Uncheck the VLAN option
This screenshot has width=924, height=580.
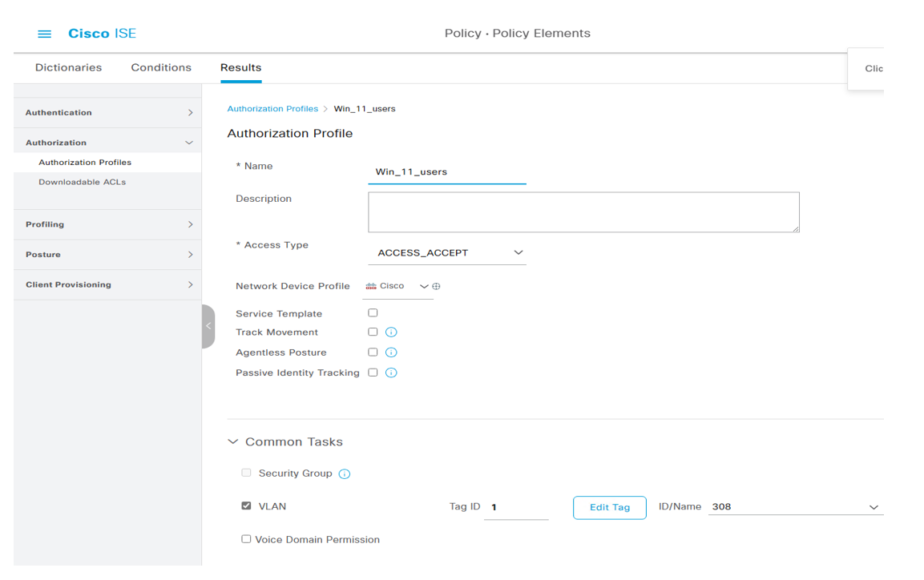pos(246,505)
